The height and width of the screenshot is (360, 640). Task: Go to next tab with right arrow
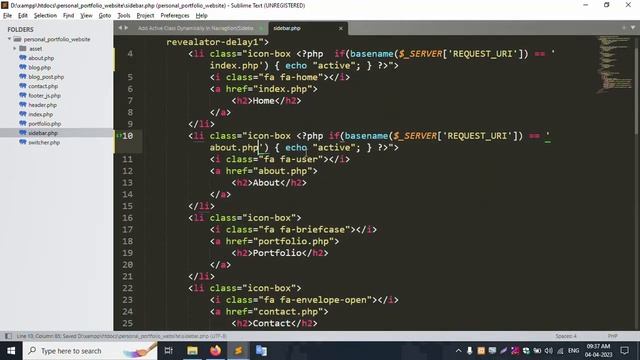[126, 28]
